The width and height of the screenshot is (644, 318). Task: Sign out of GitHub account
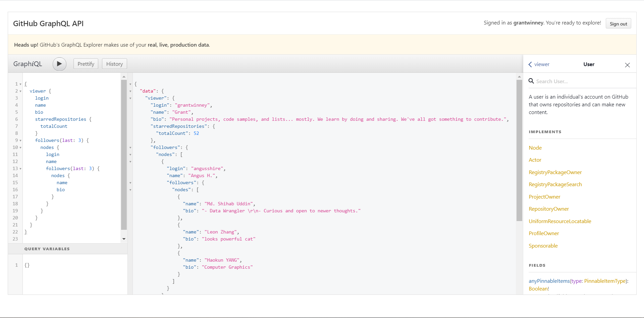pos(618,24)
